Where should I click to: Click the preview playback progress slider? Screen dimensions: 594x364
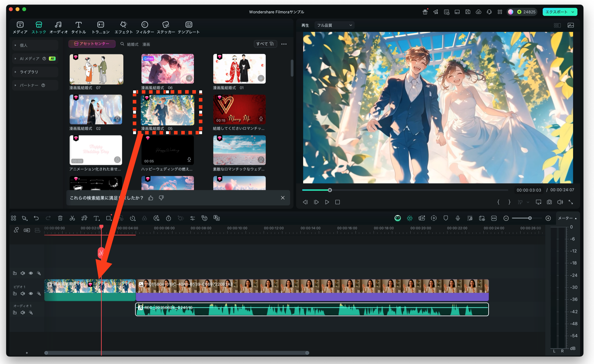(x=405, y=190)
